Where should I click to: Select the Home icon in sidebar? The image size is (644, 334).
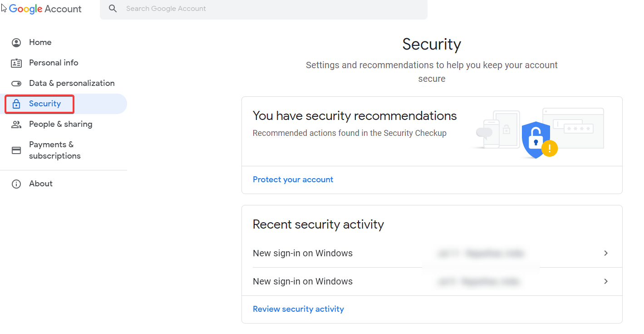16,42
